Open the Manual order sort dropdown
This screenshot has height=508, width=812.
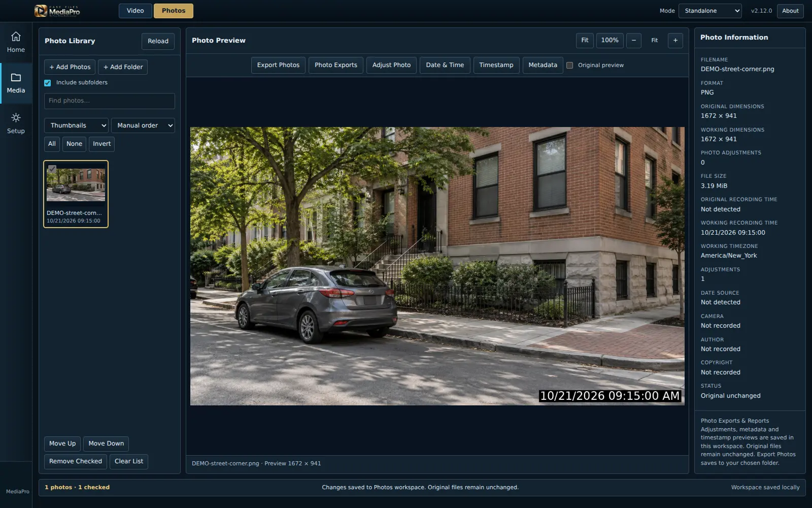click(x=143, y=125)
